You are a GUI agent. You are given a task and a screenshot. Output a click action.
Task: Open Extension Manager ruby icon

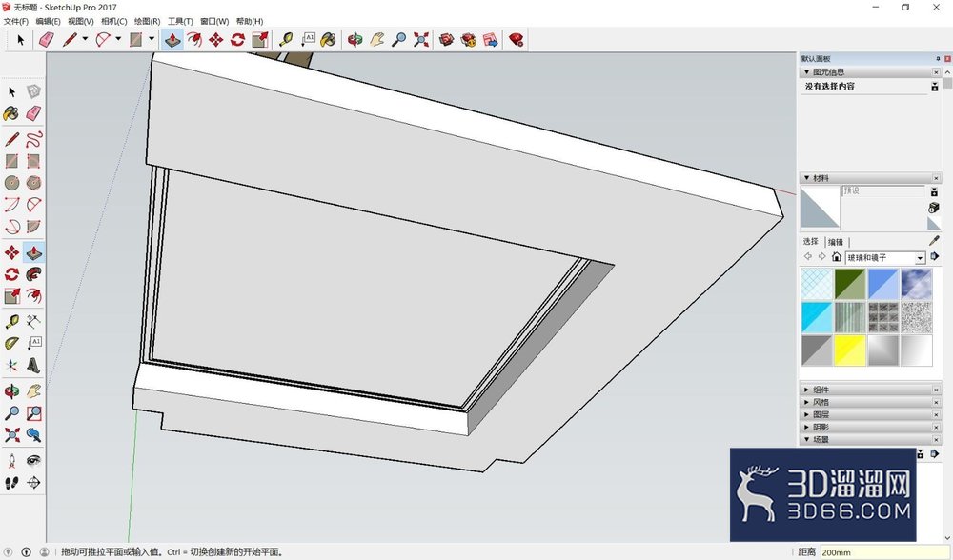[x=516, y=40]
